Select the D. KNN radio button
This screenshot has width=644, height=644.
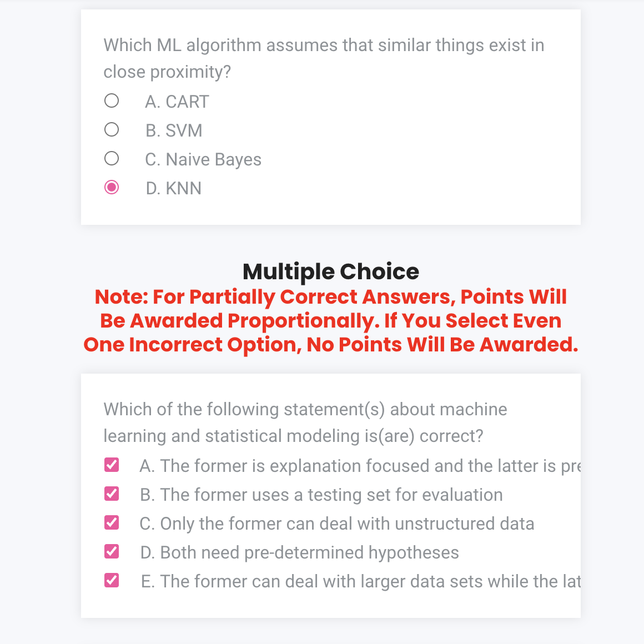(111, 188)
